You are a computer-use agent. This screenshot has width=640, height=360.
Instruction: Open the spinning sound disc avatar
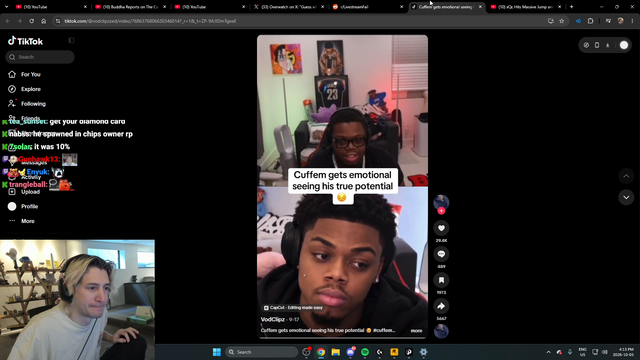pos(441,331)
